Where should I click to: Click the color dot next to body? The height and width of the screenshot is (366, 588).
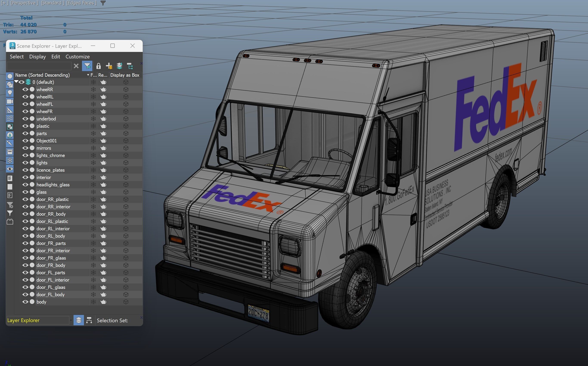point(32,302)
